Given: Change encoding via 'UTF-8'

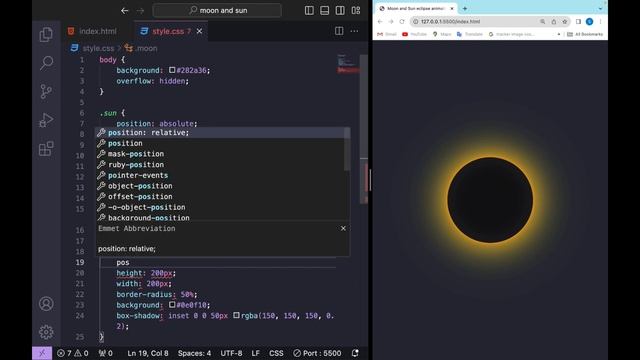Looking at the screenshot, I should coord(231,353).
